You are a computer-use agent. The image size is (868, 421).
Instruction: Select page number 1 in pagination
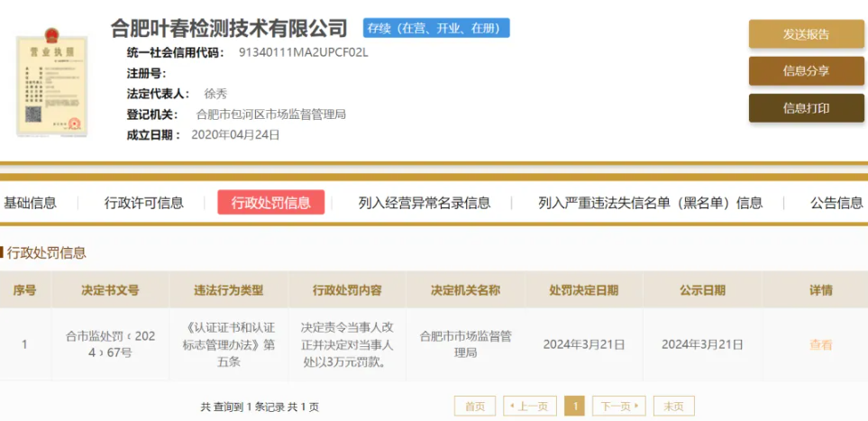[x=574, y=407]
